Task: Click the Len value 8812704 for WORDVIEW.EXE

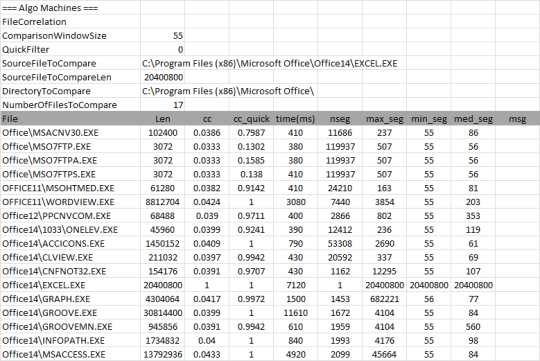Action: [x=163, y=202]
